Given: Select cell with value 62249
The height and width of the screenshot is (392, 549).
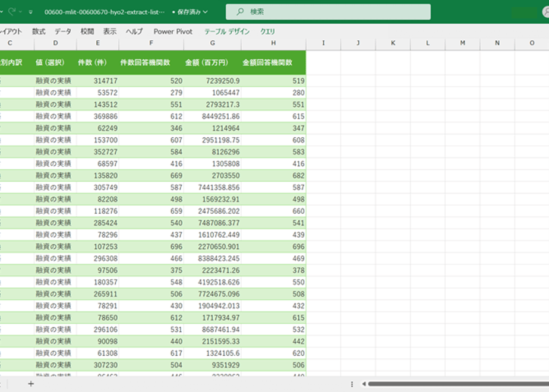Looking at the screenshot, I should click(x=97, y=128).
